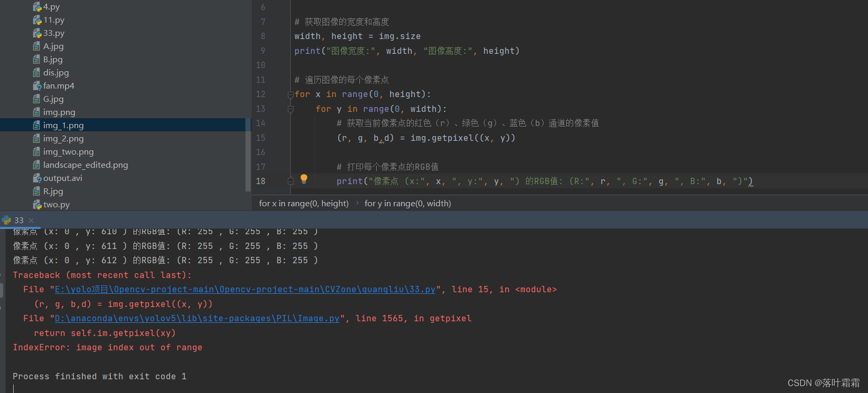Click 'Traceback (most recent call last):' line

pyautogui.click(x=102, y=275)
